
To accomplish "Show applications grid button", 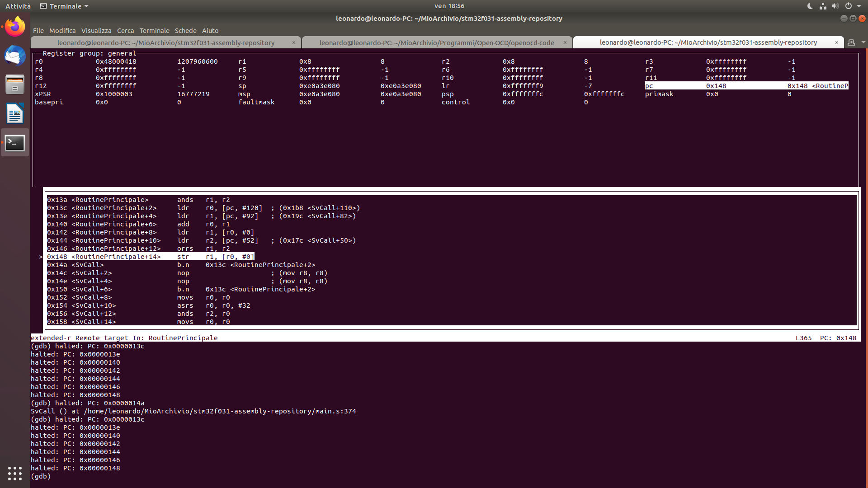I will 15,473.
